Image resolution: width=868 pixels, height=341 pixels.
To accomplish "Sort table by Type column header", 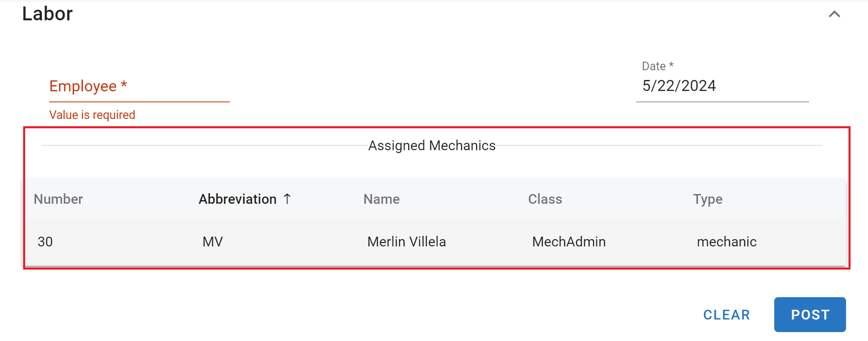I will click(x=708, y=199).
